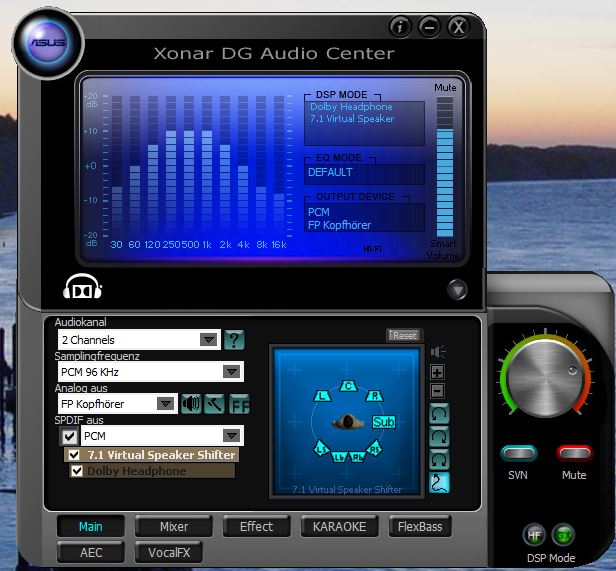The image size is (616, 571).
Task: Open the AEC tab
Action: tap(91, 553)
